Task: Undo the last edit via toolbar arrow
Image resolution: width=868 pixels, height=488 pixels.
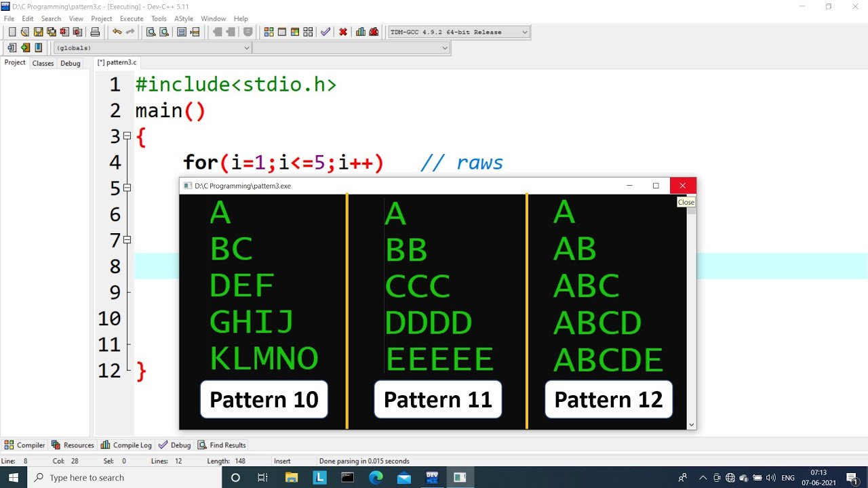Action: click(117, 32)
